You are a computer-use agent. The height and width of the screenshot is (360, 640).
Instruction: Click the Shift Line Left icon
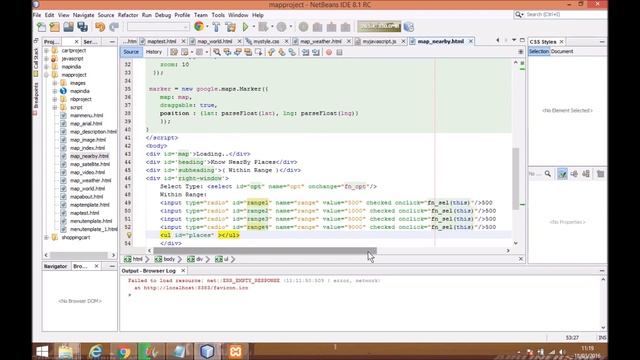pyautogui.click(x=305, y=52)
